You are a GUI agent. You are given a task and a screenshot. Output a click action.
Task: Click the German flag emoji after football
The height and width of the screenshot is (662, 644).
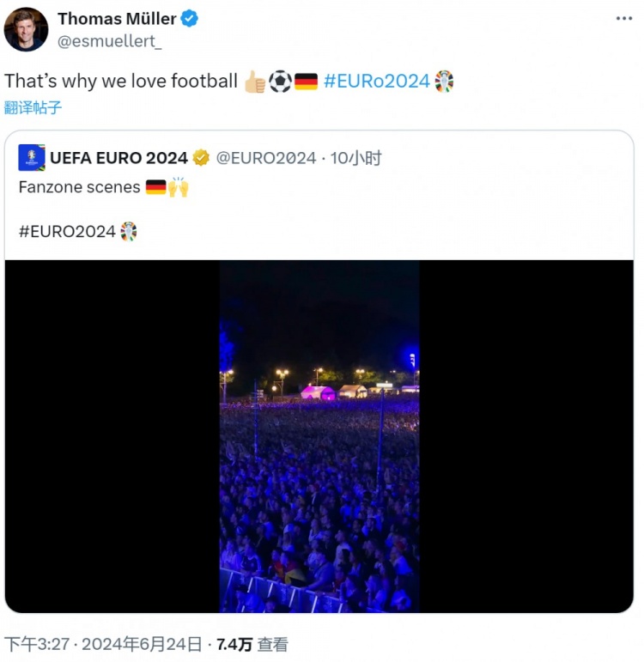(x=306, y=81)
